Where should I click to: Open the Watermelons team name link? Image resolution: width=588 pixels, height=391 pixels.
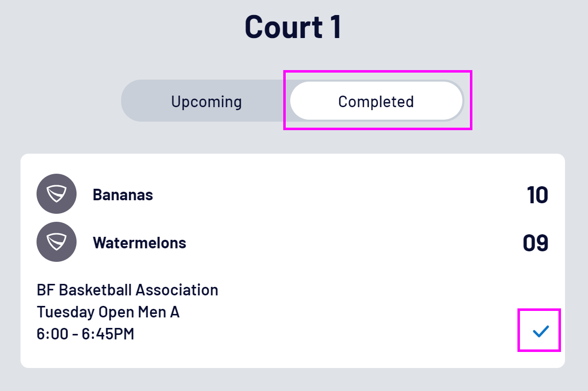(x=139, y=243)
